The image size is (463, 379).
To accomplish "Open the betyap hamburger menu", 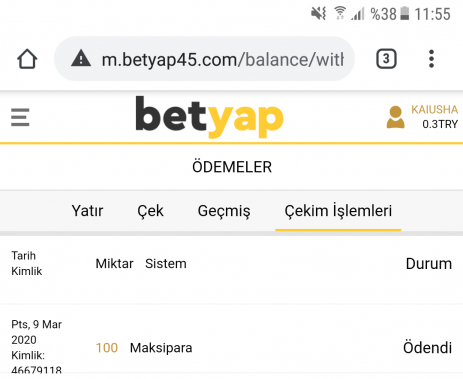I will (x=20, y=117).
